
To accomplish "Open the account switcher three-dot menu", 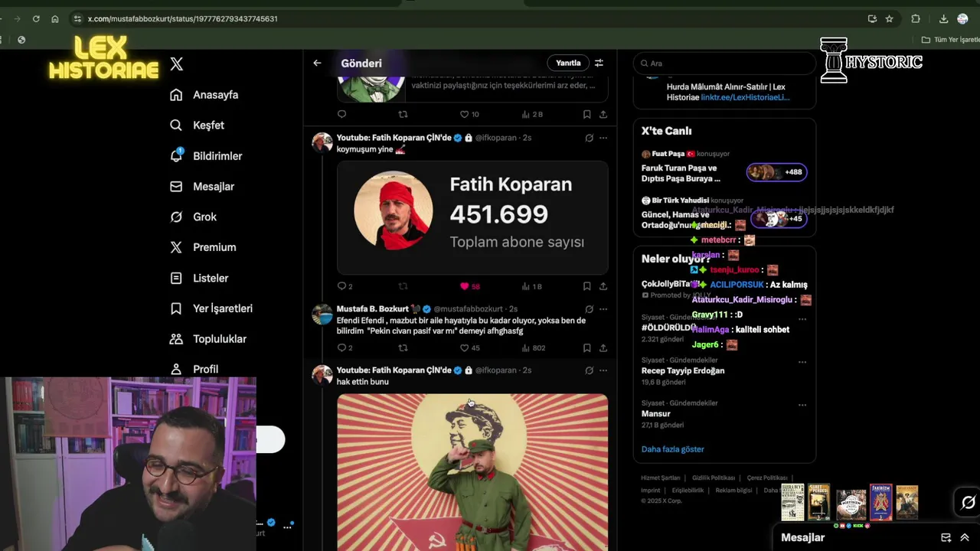I will pos(288,526).
